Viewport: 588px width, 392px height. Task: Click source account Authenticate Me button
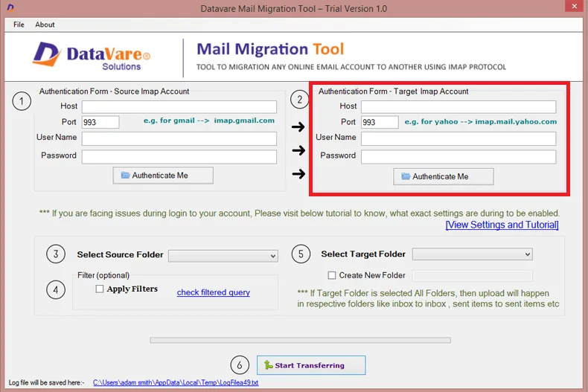(163, 176)
